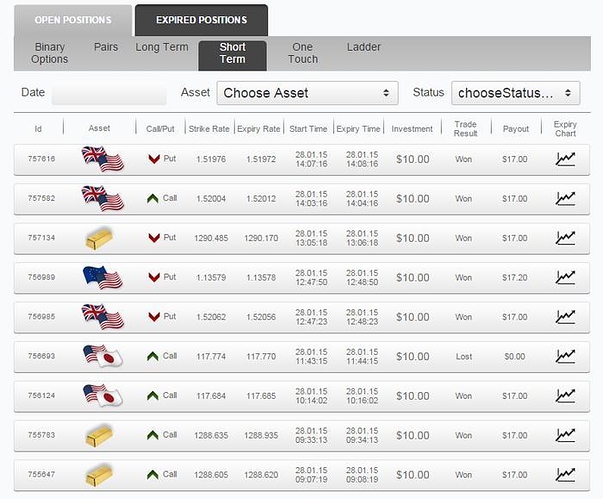Click gold bar icon in row 755647
The height and width of the screenshot is (499, 603).
click(x=99, y=475)
